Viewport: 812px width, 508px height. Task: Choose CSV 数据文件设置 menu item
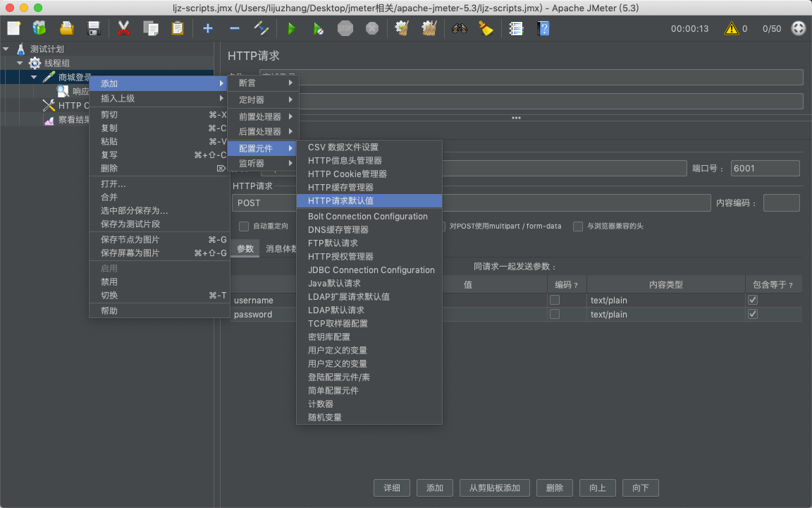369,147
